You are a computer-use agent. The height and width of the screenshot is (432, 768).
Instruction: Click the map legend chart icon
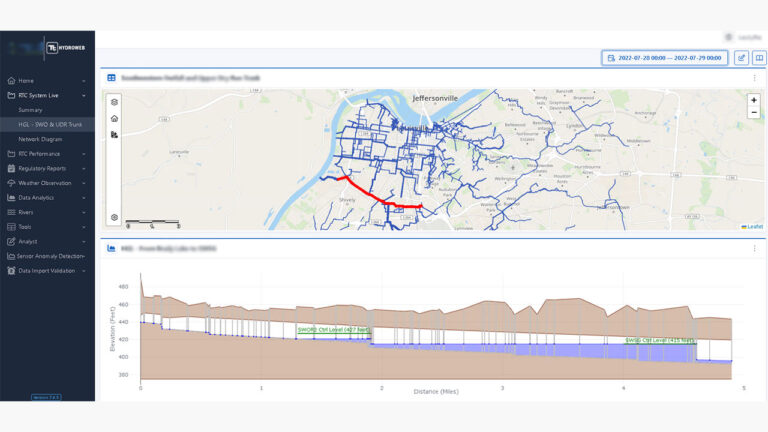[114, 135]
